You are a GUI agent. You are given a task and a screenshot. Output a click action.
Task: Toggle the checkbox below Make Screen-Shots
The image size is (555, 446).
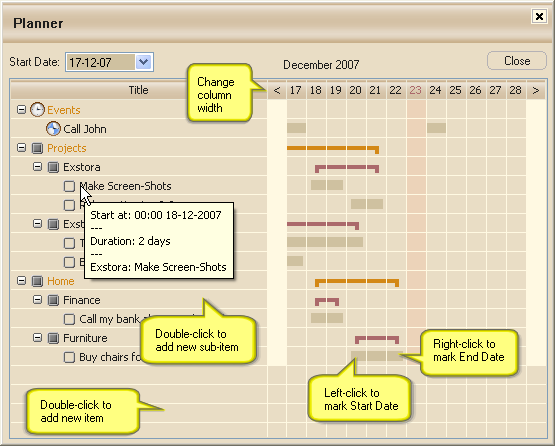(69, 205)
